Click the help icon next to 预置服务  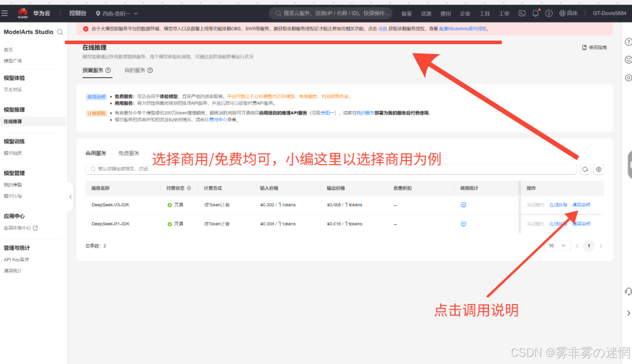[108, 70]
